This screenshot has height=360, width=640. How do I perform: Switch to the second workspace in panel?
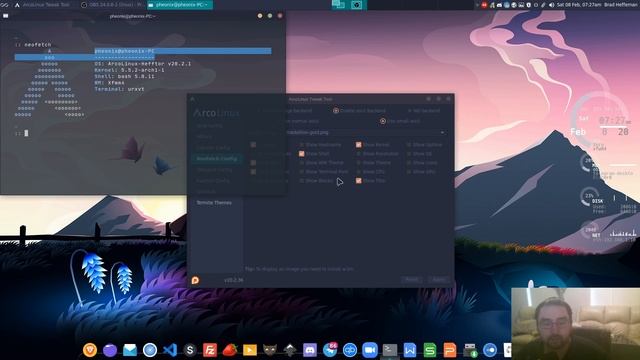(x=356, y=4)
